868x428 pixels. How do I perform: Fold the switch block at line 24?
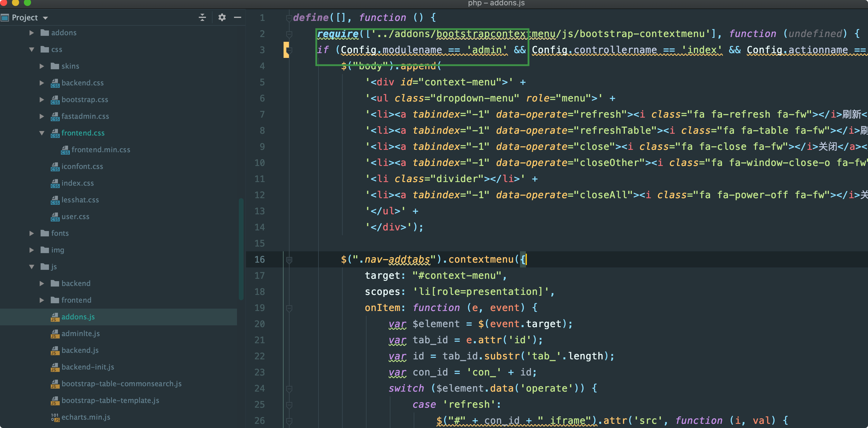(289, 389)
